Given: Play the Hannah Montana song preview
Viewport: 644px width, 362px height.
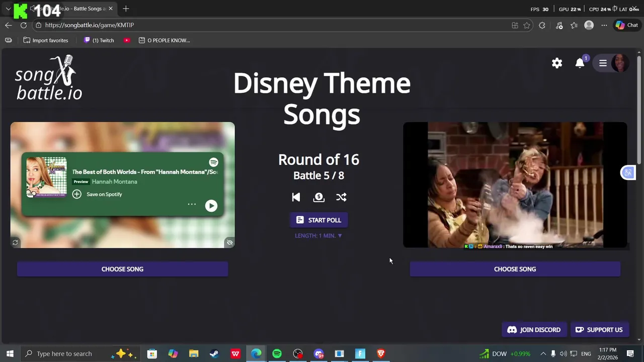Looking at the screenshot, I should [211, 206].
